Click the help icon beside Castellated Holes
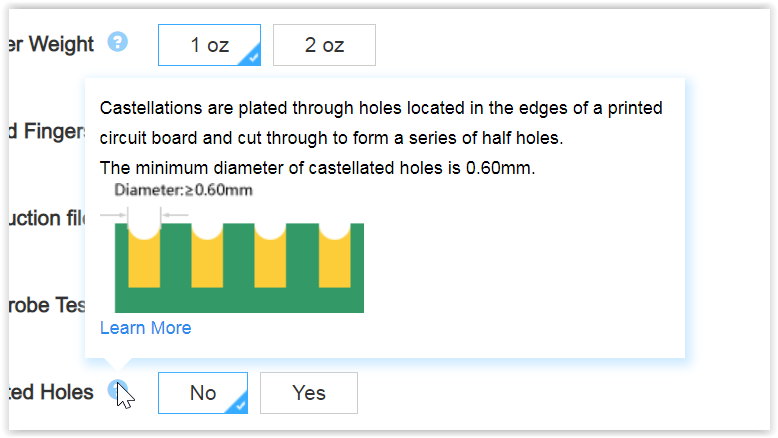Screen dimensions: 778x438 [x=117, y=390]
